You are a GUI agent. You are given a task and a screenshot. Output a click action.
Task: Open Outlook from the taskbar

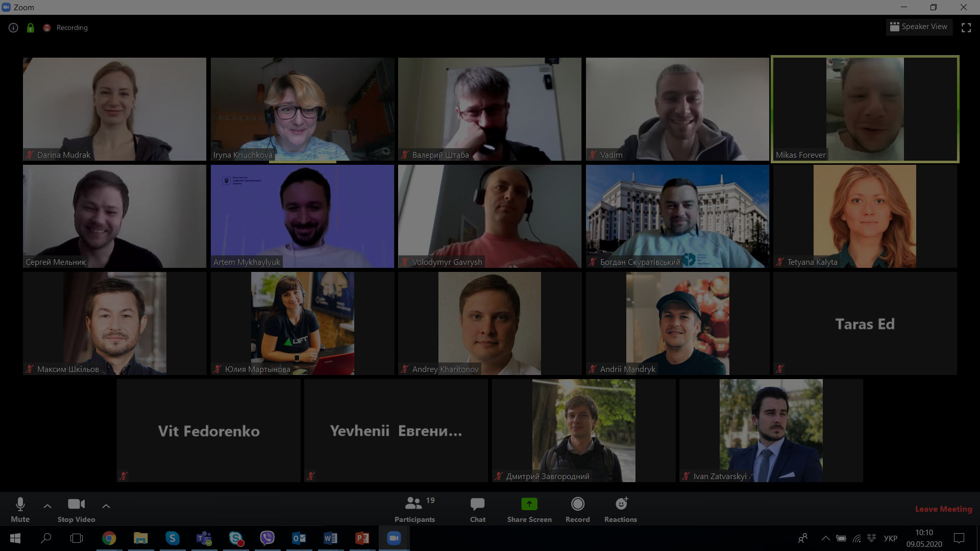point(299,538)
